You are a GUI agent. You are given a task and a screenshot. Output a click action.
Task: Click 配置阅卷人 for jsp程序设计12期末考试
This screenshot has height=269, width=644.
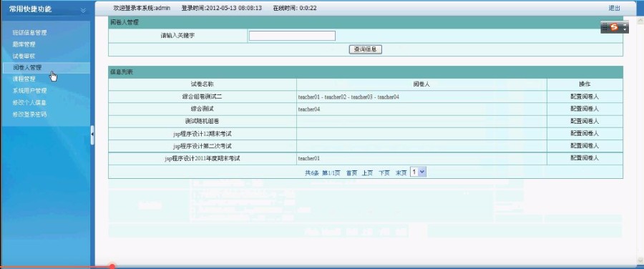pyautogui.click(x=585, y=134)
